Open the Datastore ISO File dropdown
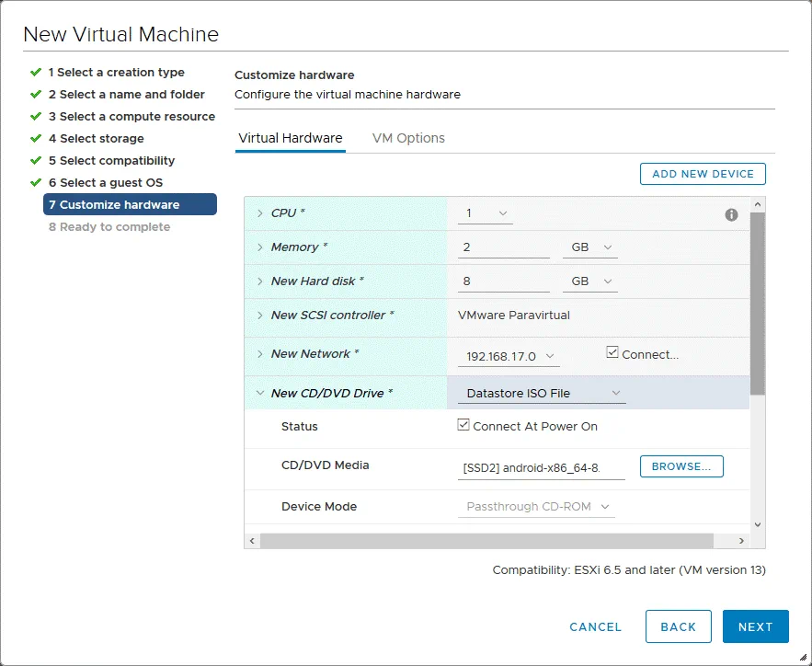 point(542,394)
